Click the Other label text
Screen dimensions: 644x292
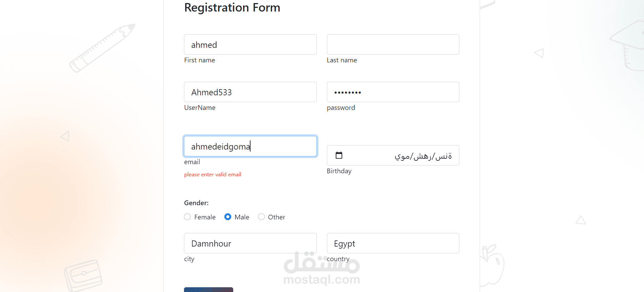(x=276, y=217)
